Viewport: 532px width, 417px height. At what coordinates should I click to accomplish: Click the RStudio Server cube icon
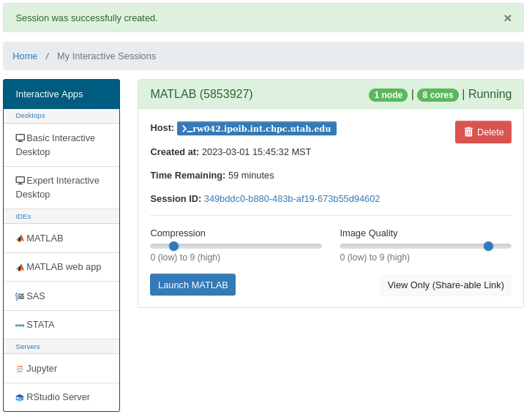pyautogui.click(x=20, y=397)
